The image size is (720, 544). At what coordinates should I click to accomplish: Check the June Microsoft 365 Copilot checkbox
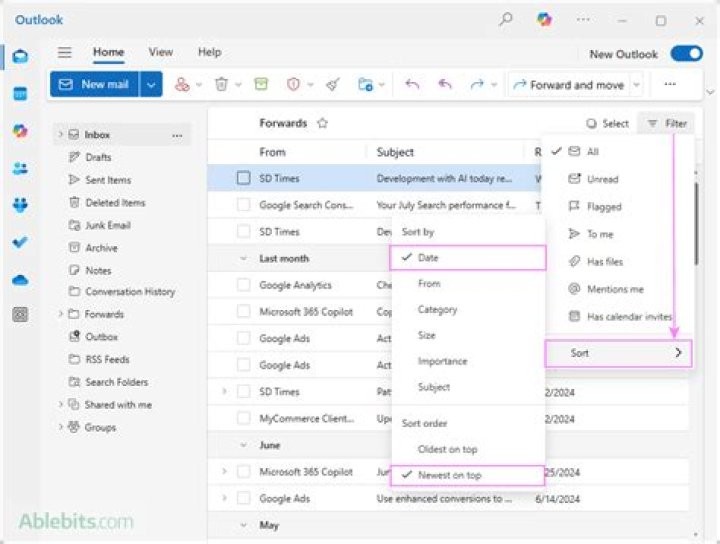(x=243, y=471)
